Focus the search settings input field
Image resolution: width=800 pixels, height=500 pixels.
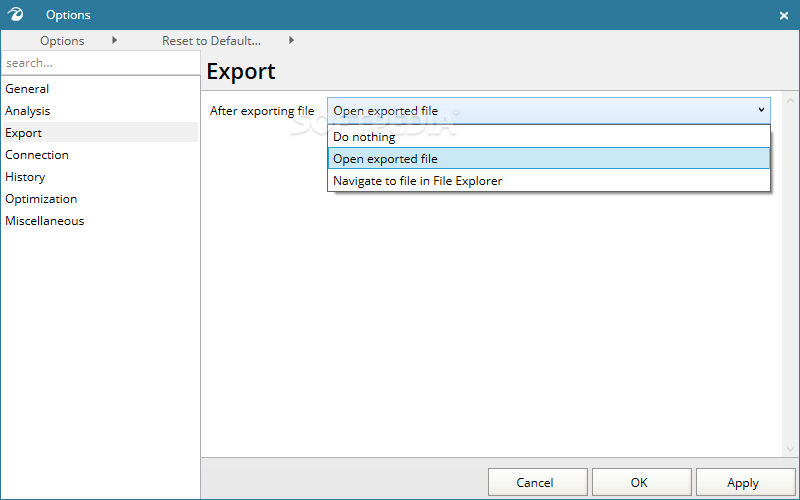[101, 63]
